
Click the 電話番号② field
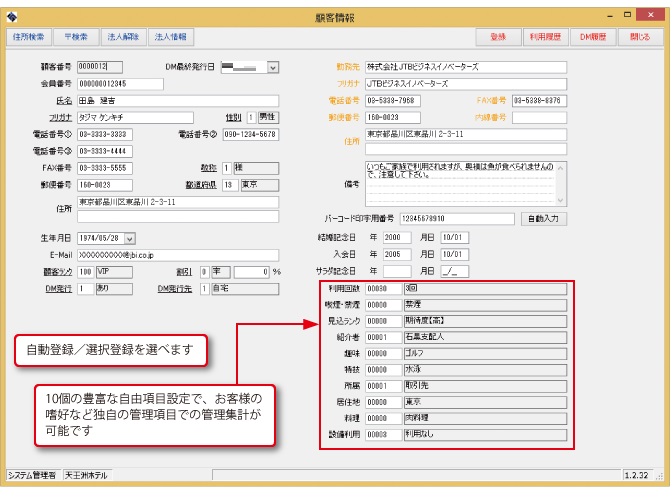pos(251,135)
